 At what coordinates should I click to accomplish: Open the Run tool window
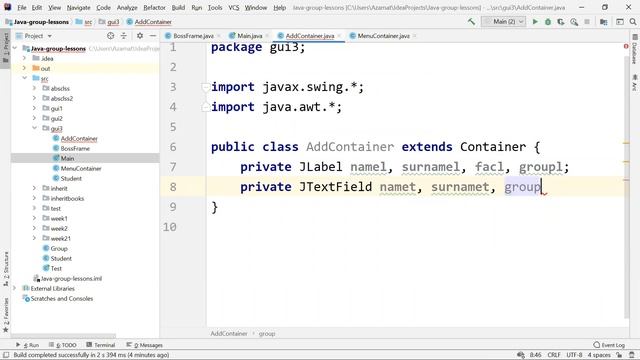click(x=27, y=345)
